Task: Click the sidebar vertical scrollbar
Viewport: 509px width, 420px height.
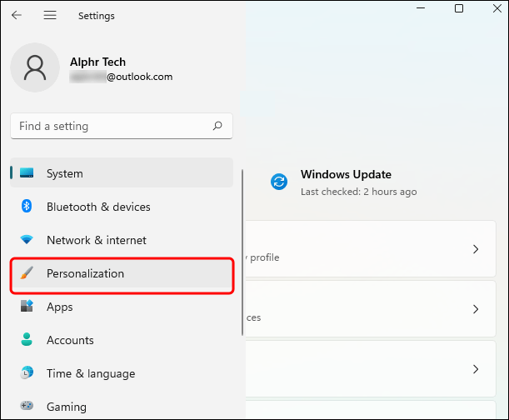Action: pos(242,250)
